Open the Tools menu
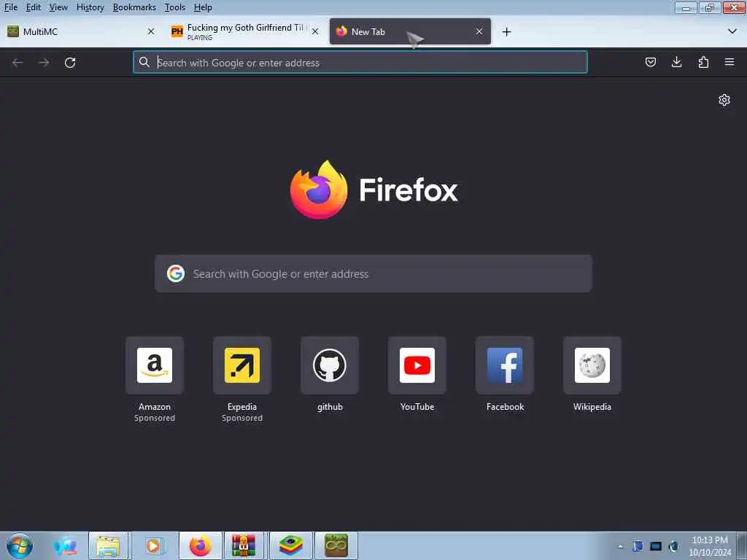The image size is (747, 560). tap(175, 7)
